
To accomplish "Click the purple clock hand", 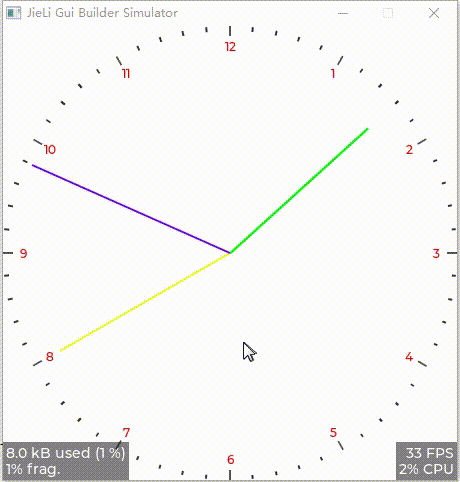I will tap(131, 209).
